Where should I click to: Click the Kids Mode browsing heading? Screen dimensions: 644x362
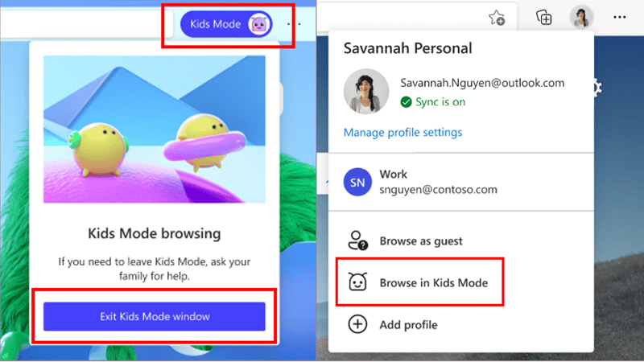(x=155, y=233)
